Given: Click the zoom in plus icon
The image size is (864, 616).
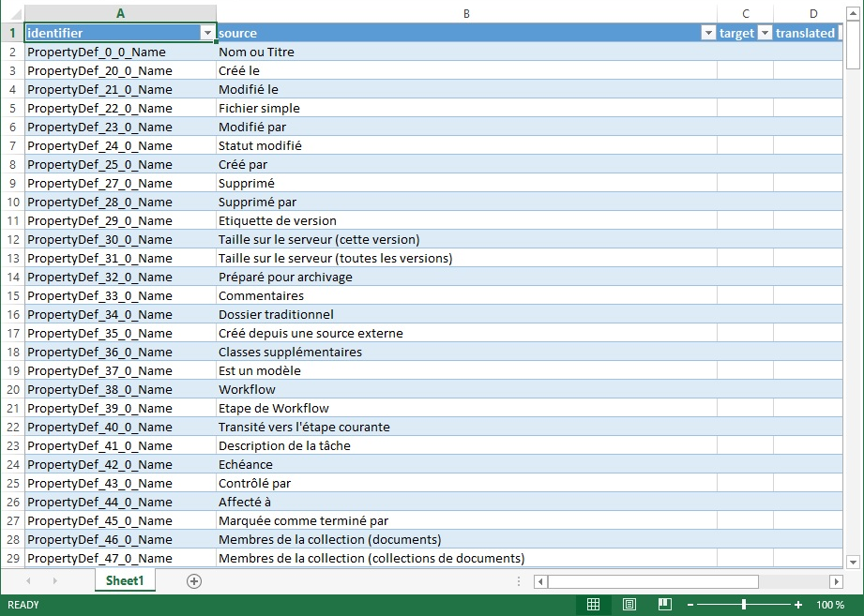Looking at the screenshot, I should 798,605.
